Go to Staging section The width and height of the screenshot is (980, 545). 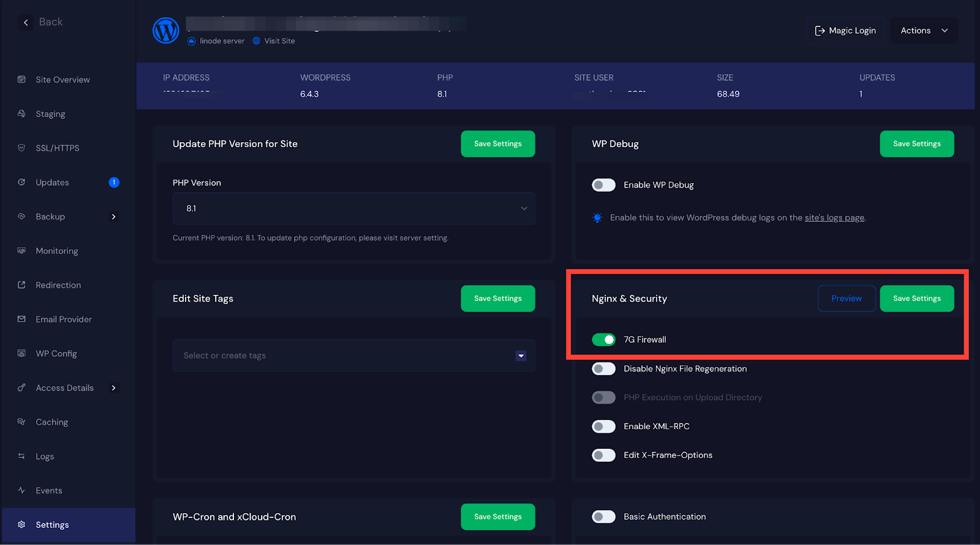[50, 114]
